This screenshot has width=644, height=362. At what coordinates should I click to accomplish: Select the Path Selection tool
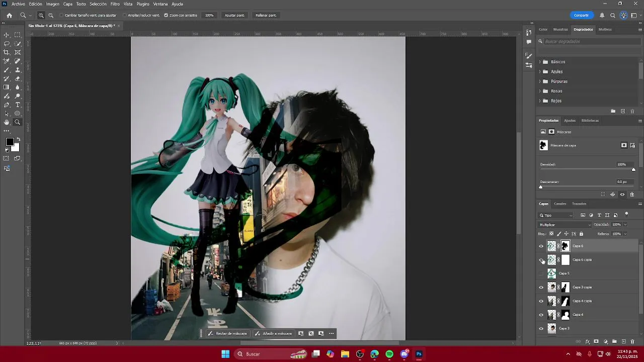pyautogui.click(x=7, y=113)
